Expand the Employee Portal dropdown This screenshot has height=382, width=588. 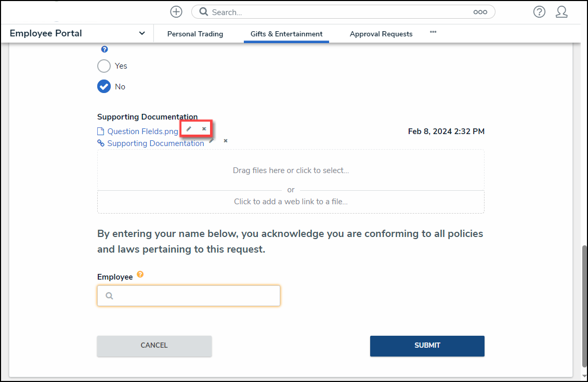(x=142, y=33)
